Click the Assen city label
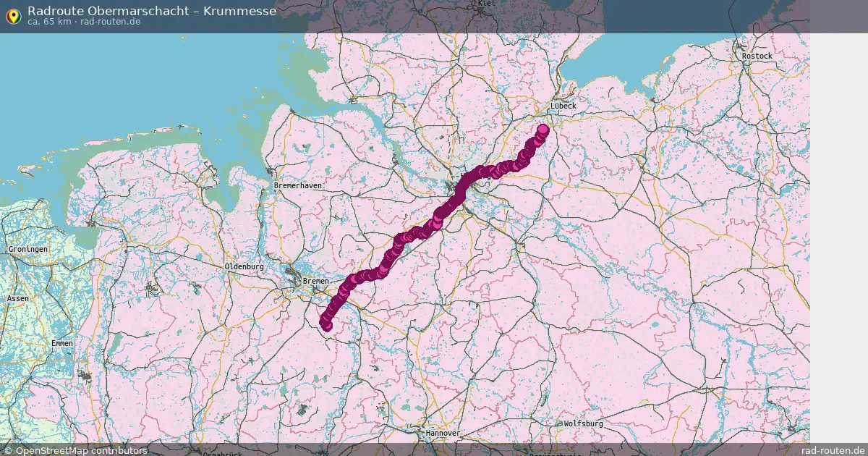 (18, 298)
